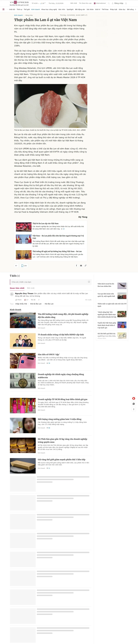Open the Spotlight section
This screenshot has height=644, width=138.
click(70, 10)
